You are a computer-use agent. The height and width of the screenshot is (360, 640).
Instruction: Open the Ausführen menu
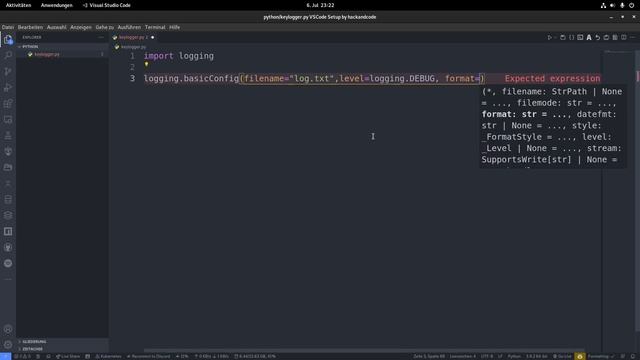click(129, 27)
